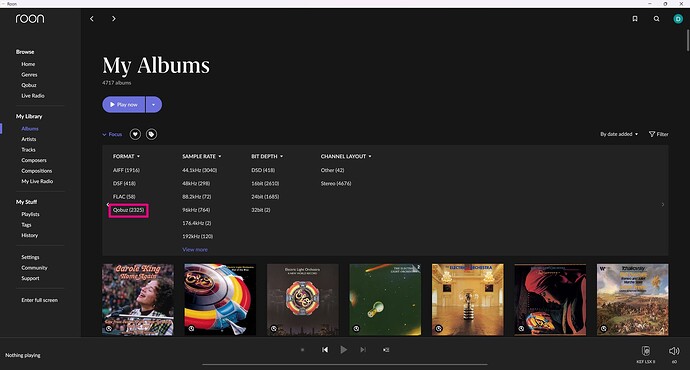Go back with the left navigation arrow
690x370 pixels.
point(92,18)
